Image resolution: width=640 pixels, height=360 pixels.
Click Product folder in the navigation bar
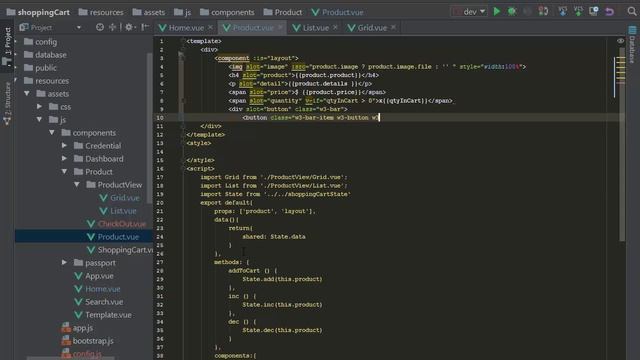click(x=283, y=12)
